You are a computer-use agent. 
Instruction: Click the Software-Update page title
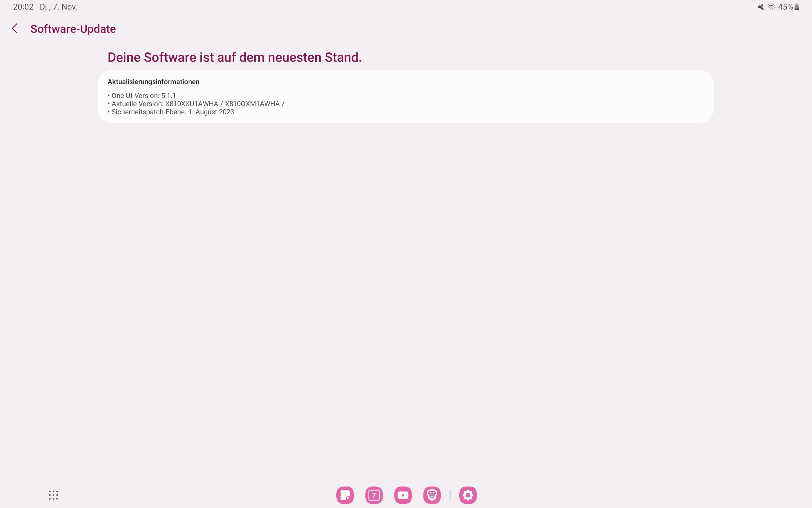click(73, 29)
